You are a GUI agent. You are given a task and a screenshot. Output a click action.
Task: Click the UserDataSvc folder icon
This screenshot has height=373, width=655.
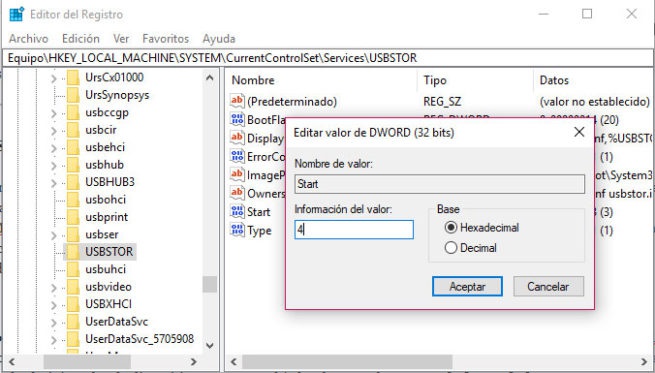(x=73, y=322)
